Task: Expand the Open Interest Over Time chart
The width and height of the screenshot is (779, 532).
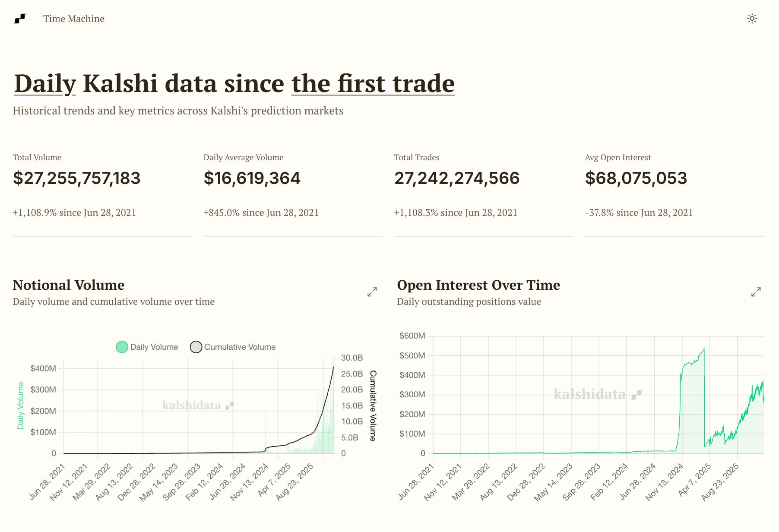Action: click(x=756, y=292)
